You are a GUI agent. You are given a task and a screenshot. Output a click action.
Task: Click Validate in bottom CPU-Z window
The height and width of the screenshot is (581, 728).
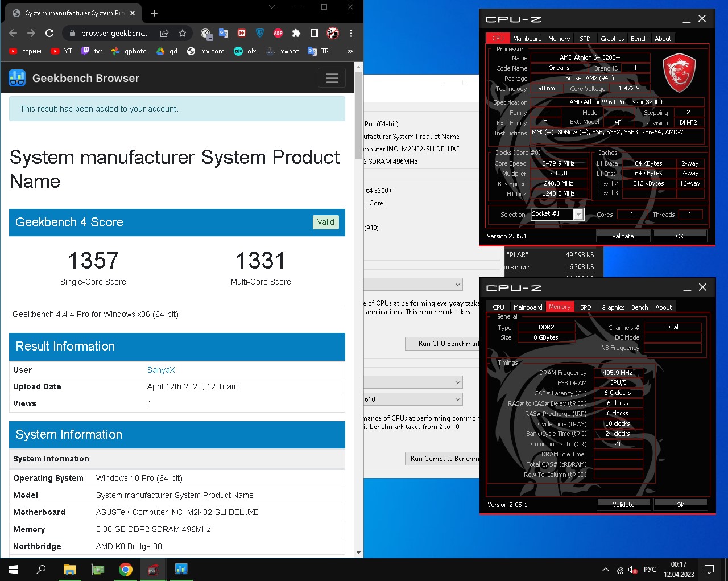pyautogui.click(x=623, y=504)
